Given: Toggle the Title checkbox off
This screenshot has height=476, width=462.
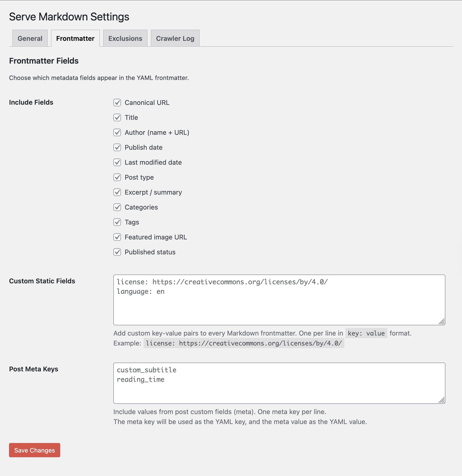Looking at the screenshot, I should [117, 117].
